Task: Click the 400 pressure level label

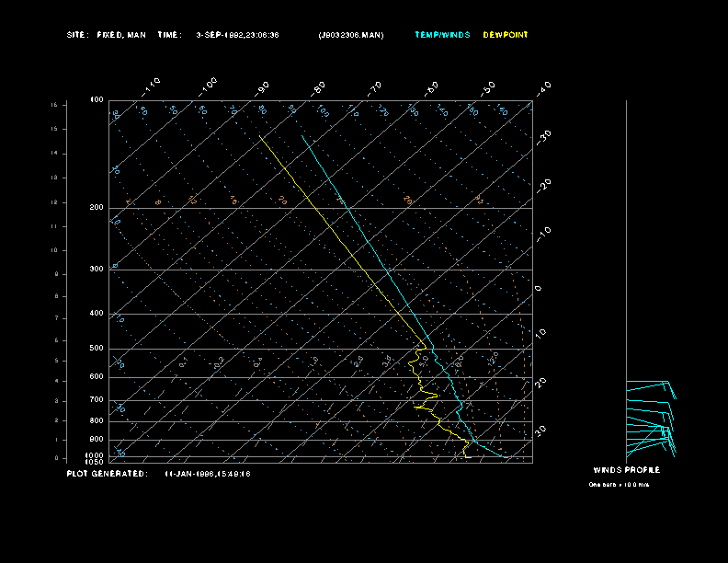Action: 97,313
